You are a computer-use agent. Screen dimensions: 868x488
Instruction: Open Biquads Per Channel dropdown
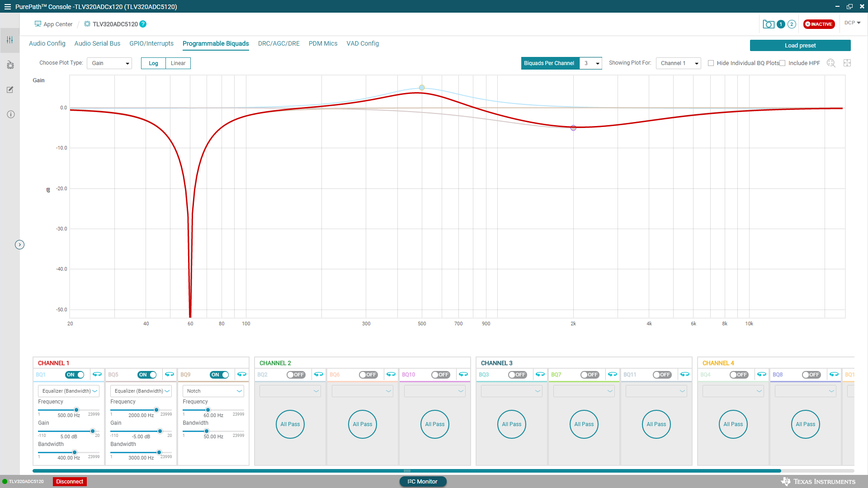pyautogui.click(x=590, y=63)
